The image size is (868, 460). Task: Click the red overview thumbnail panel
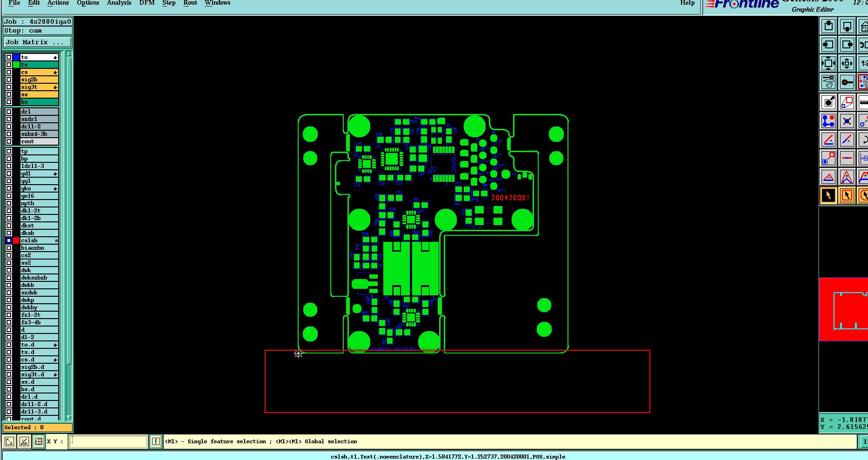point(843,309)
